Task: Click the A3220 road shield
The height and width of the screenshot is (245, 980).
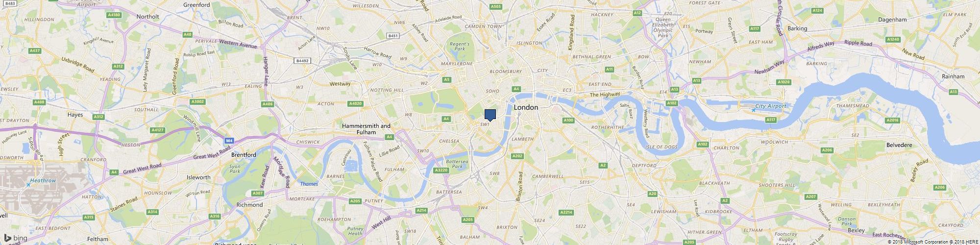Action: 441,170
